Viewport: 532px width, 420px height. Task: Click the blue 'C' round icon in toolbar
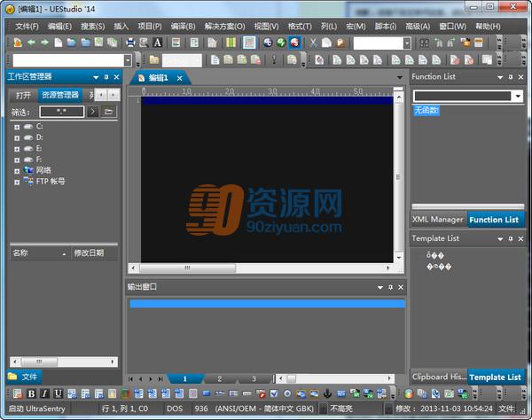click(x=268, y=43)
